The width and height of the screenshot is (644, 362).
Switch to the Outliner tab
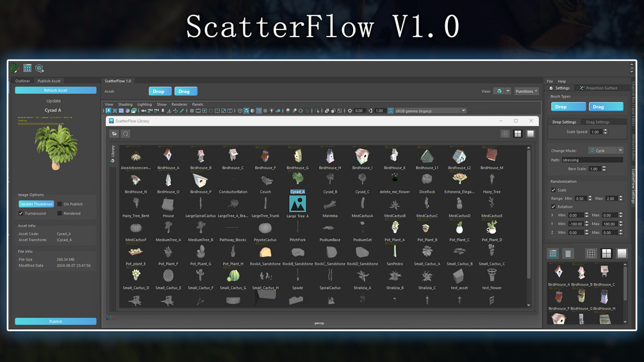coord(22,81)
